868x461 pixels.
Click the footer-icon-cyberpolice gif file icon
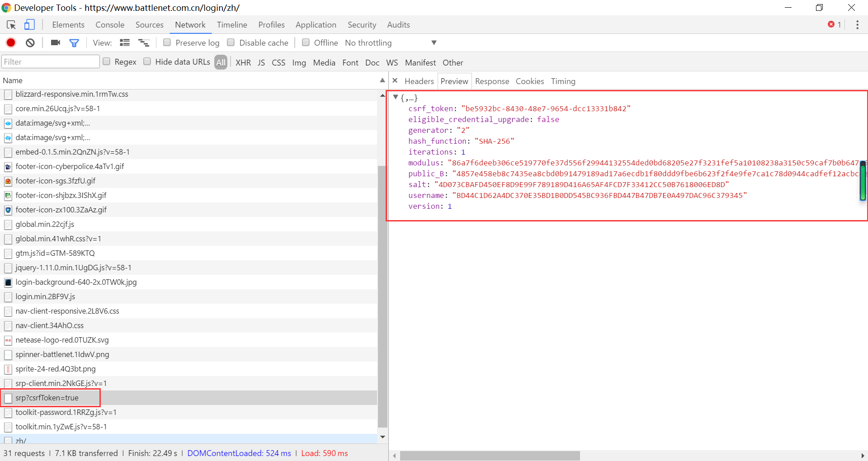8,167
